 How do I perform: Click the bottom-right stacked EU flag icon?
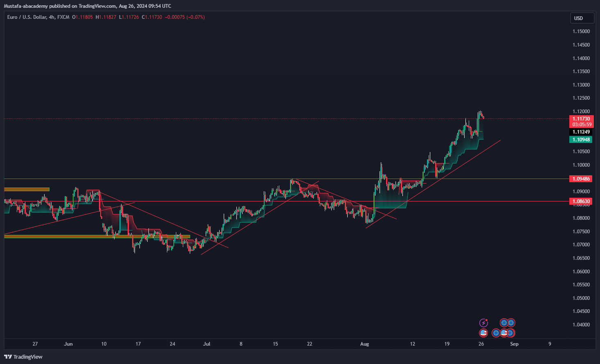pos(511,333)
